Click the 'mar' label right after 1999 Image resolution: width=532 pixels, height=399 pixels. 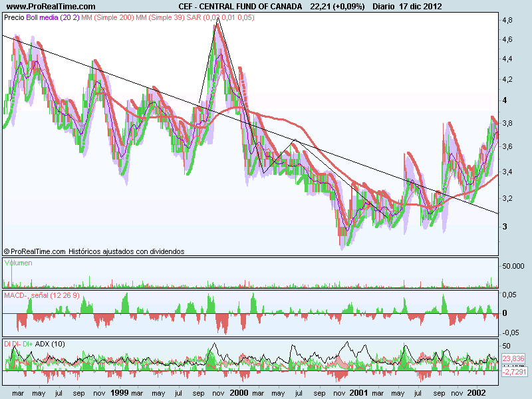(x=137, y=393)
